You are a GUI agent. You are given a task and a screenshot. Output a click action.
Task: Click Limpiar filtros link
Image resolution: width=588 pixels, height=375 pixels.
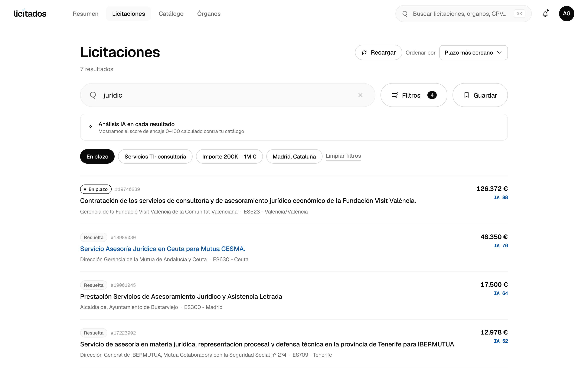tap(343, 156)
